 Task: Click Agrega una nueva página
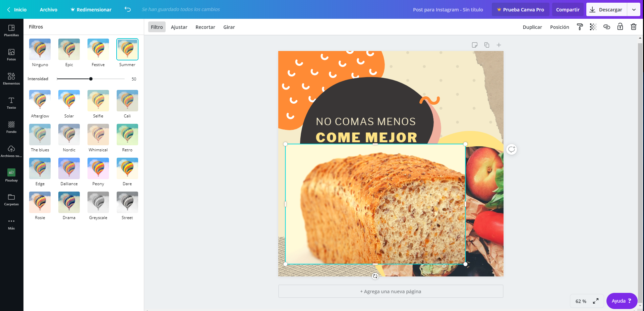(x=391, y=291)
